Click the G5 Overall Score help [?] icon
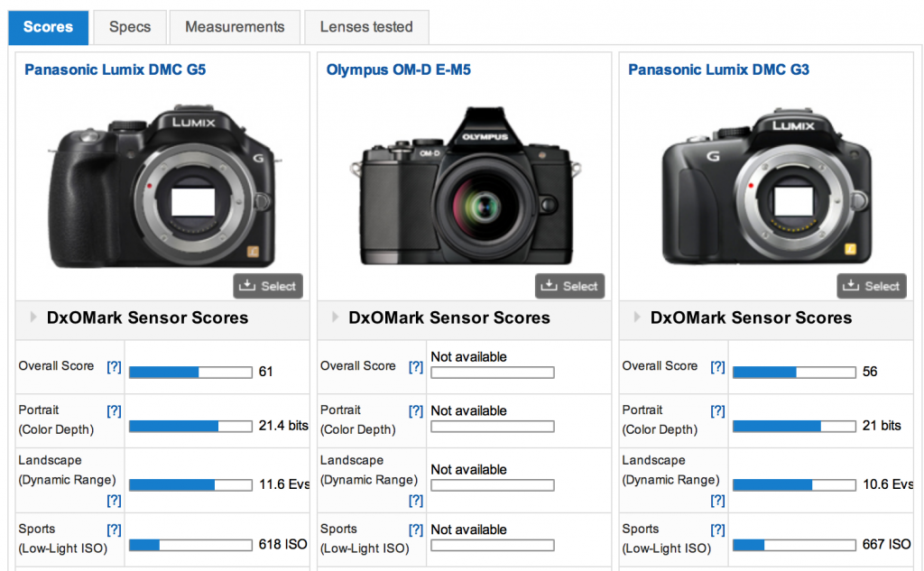 click(114, 366)
